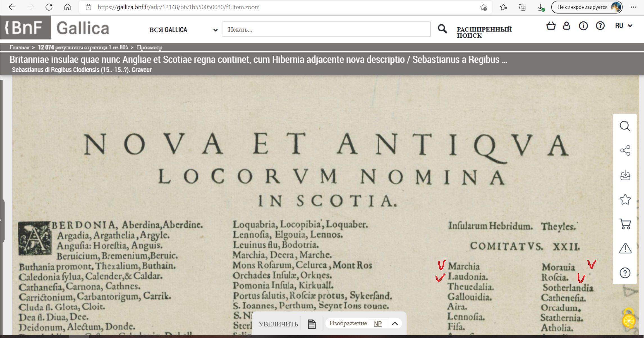Click the magnifier search submit icon
Viewport: 644px width, 338px height.
pyautogui.click(x=442, y=29)
